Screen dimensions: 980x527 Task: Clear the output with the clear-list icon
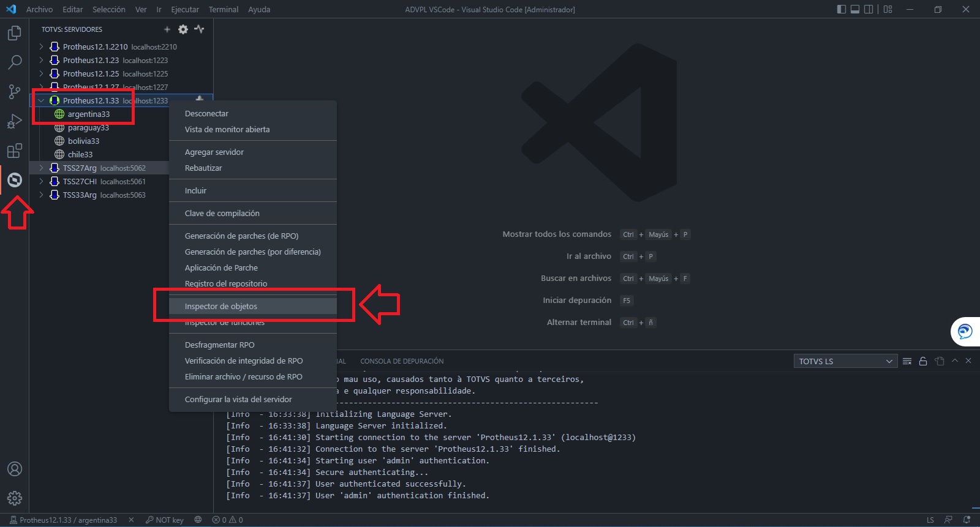coord(907,361)
